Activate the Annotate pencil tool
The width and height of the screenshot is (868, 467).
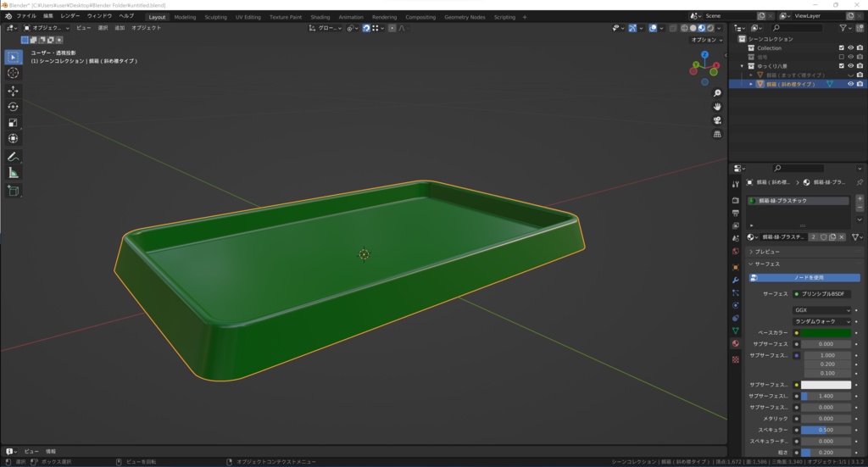13,157
